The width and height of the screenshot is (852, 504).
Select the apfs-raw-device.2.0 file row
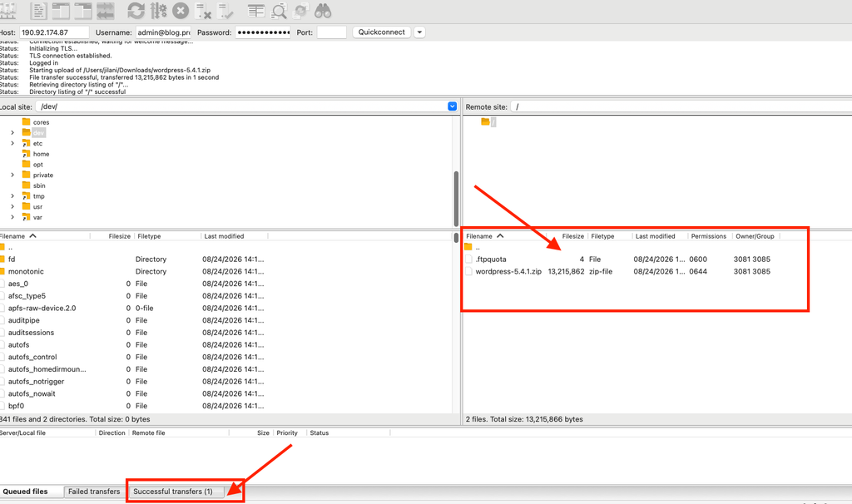225,308
